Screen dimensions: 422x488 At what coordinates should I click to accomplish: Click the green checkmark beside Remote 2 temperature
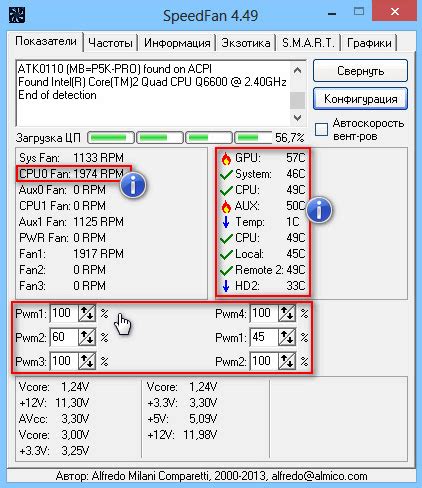[226, 270]
